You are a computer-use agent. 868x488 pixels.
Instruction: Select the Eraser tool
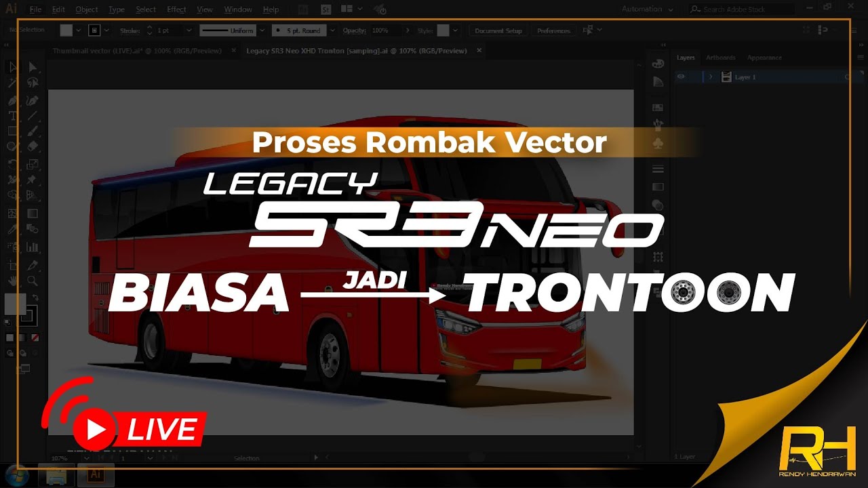pyautogui.click(x=32, y=147)
